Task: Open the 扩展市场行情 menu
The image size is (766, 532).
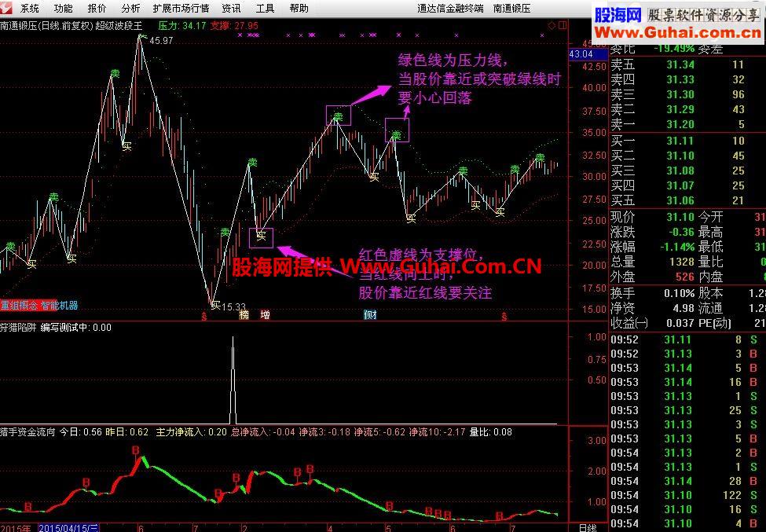Action: point(181,9)
